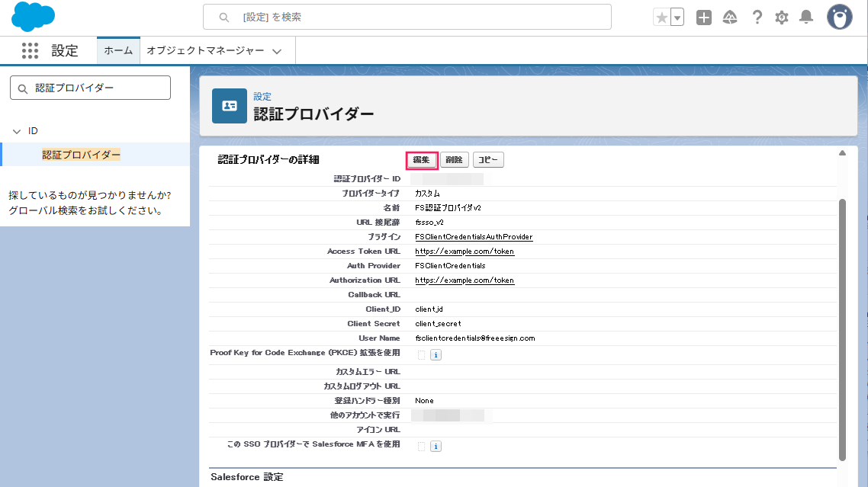Collapse the ID tree section
The width and height of the screenshot is (868, 487).
click(17, 131)
